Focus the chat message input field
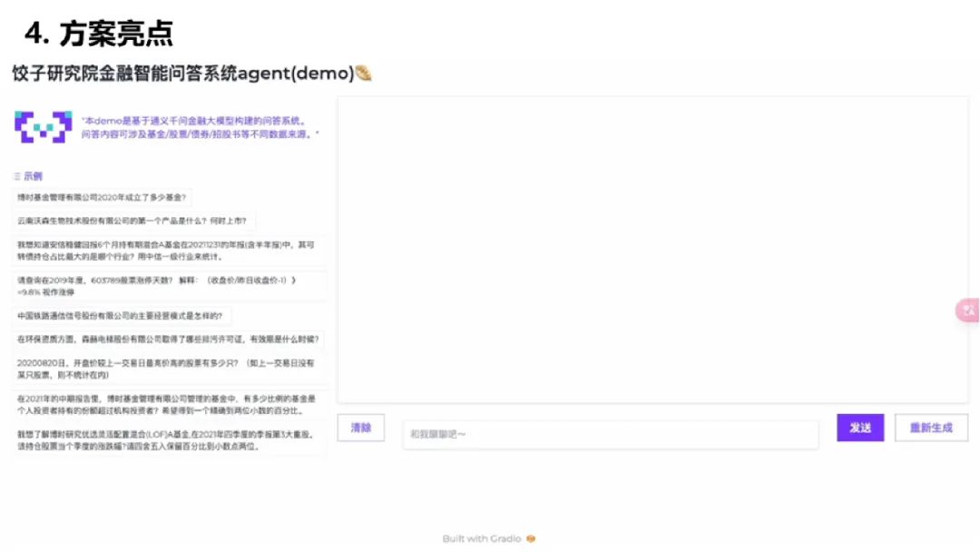Screen dimensions: 980x552 (611, 435)
